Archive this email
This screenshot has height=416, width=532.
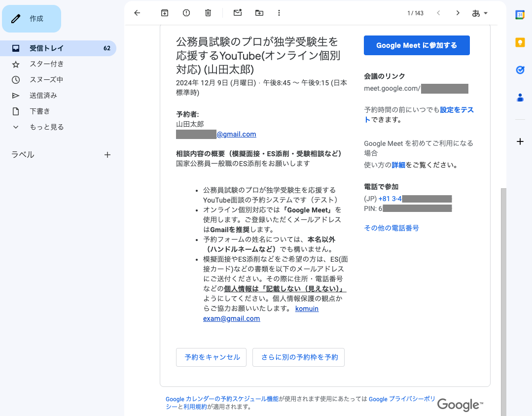[165, 13]
